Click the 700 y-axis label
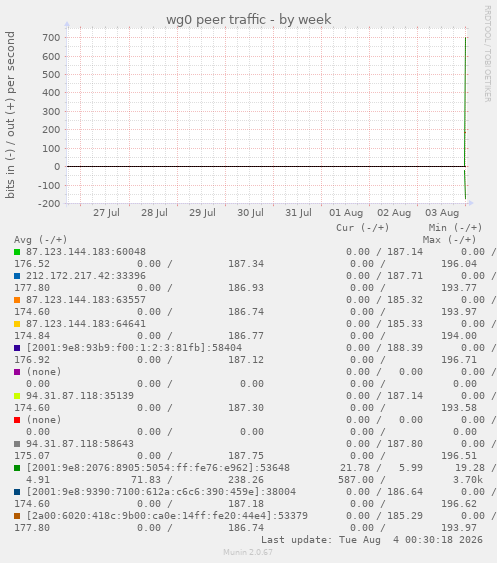 (x=51, y=38)
